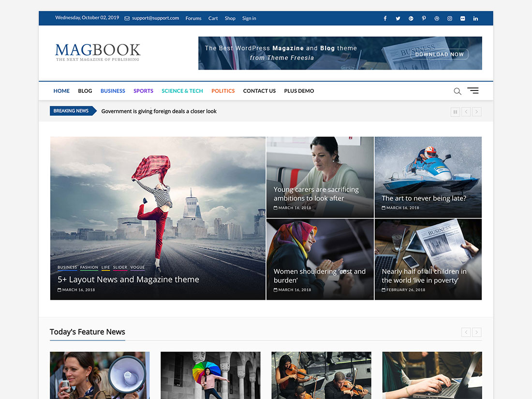Click the laptop typing thumbnail
This screenshot has height=399, width=532.
pos(432,375)
